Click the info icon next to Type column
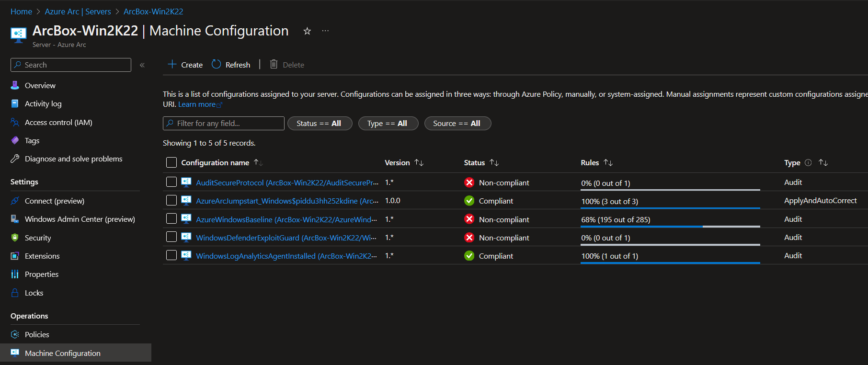Viewport: 868px width, 365px height. coord(808,162)
